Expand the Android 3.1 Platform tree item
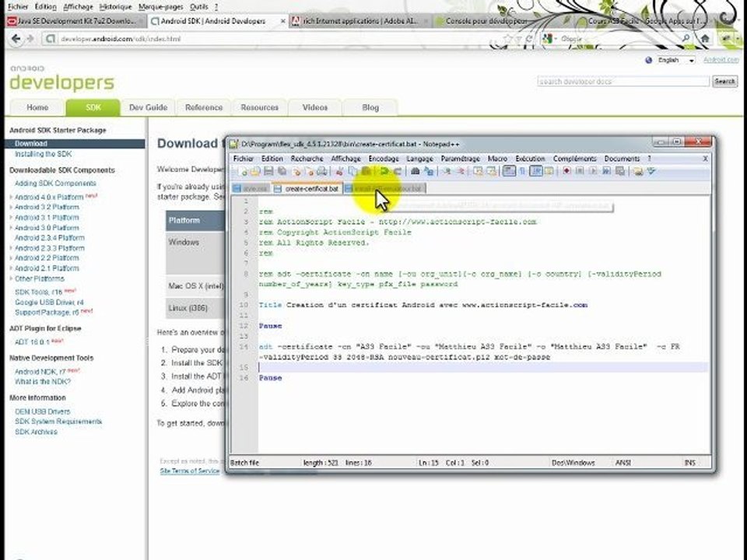 [x=12, y=218]
